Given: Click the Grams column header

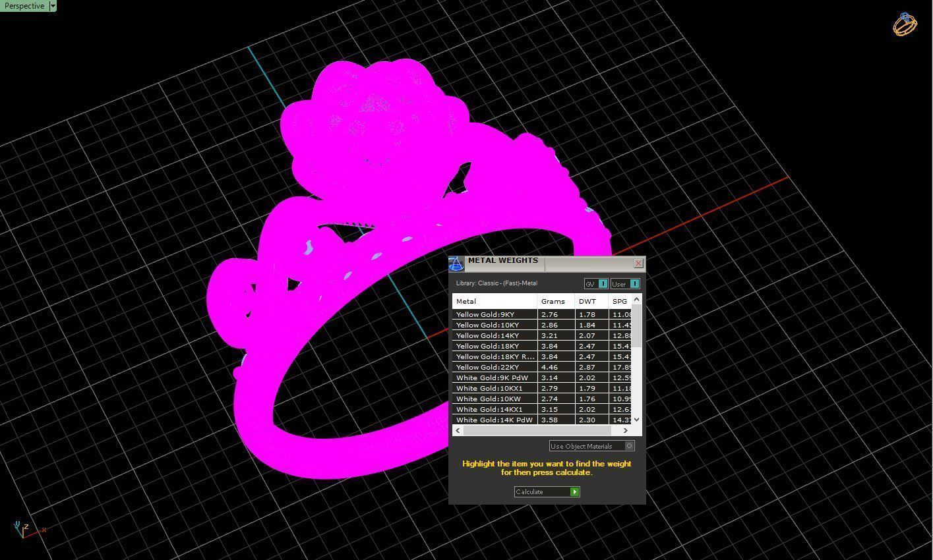Looking at the screenshot, I should 553,302.
